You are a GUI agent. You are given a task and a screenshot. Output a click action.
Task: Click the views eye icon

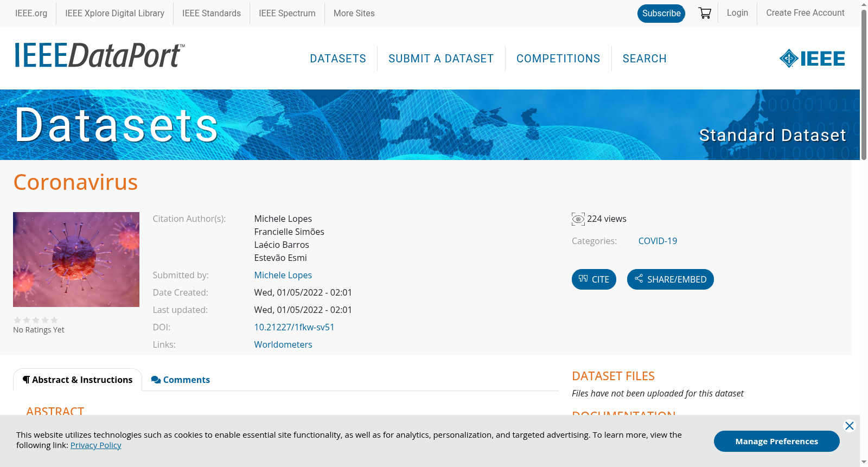[x=578, y=219]
